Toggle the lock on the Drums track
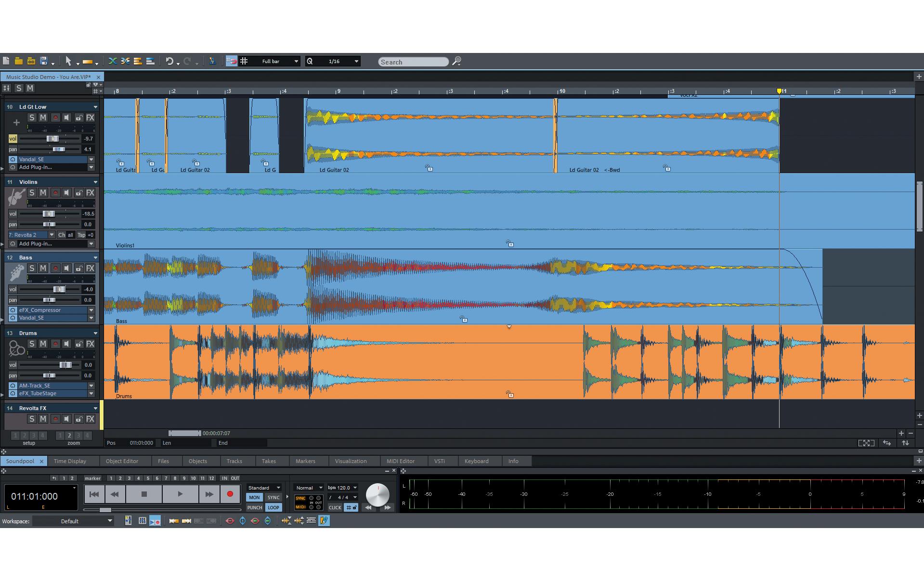 click(x=78, y=344)
